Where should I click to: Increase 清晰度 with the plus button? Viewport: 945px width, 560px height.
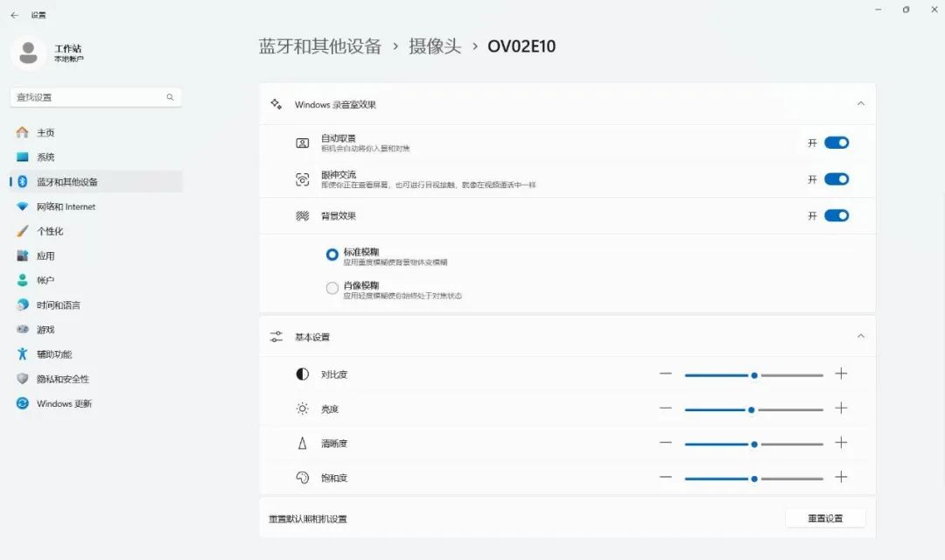click(x=842, y=443)
